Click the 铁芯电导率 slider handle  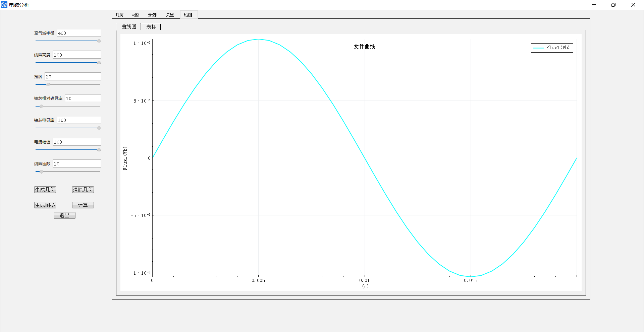pyautogui.click(x=99, y=128)
